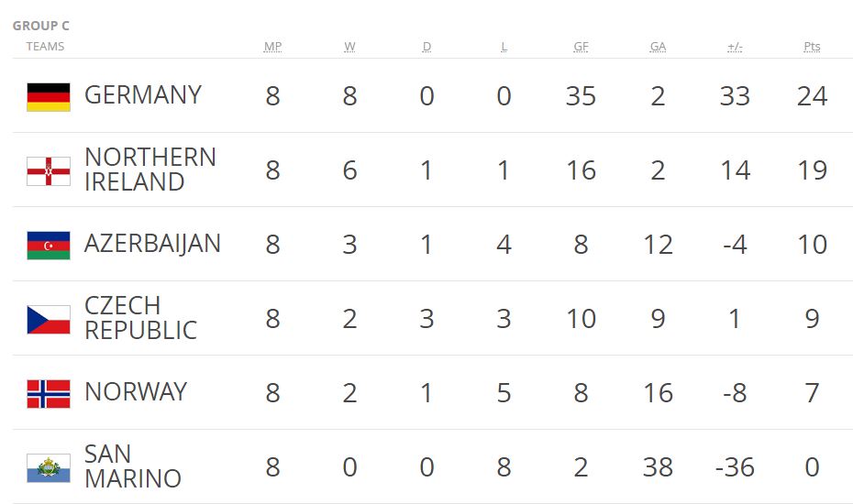The width and height of the screenshot is (853, 504).
Task: Click the Germany flag icon
Action: coord(49,97)
